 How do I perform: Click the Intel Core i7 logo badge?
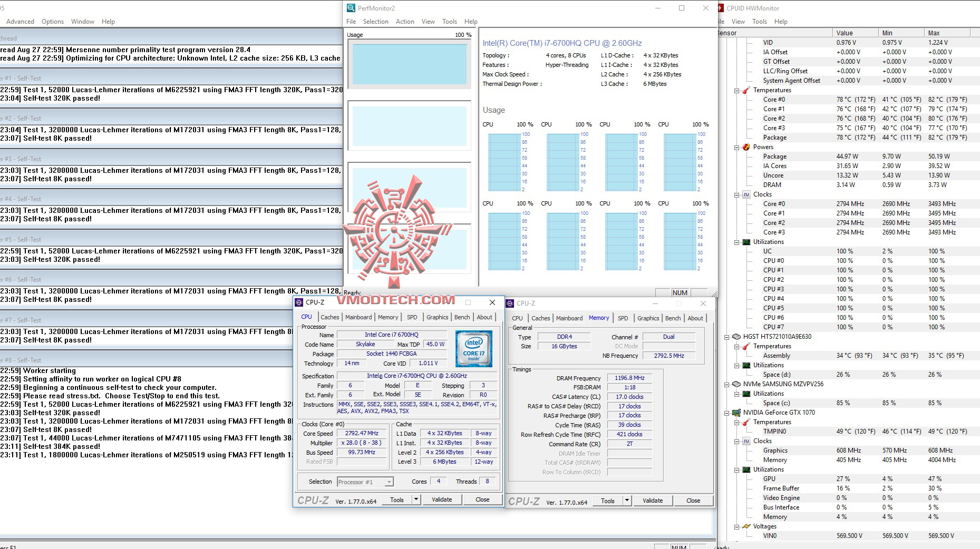click(473, 349)
